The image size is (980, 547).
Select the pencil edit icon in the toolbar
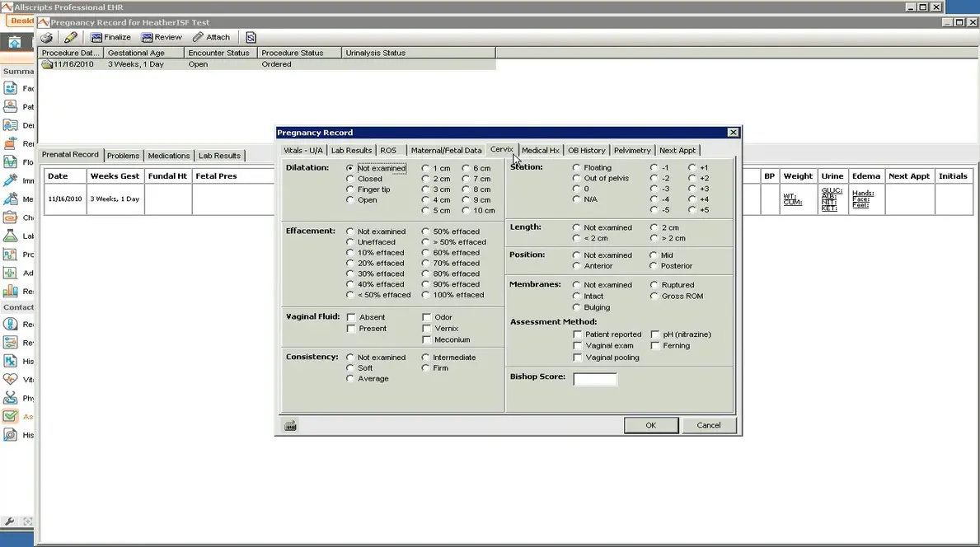[70, 37]
